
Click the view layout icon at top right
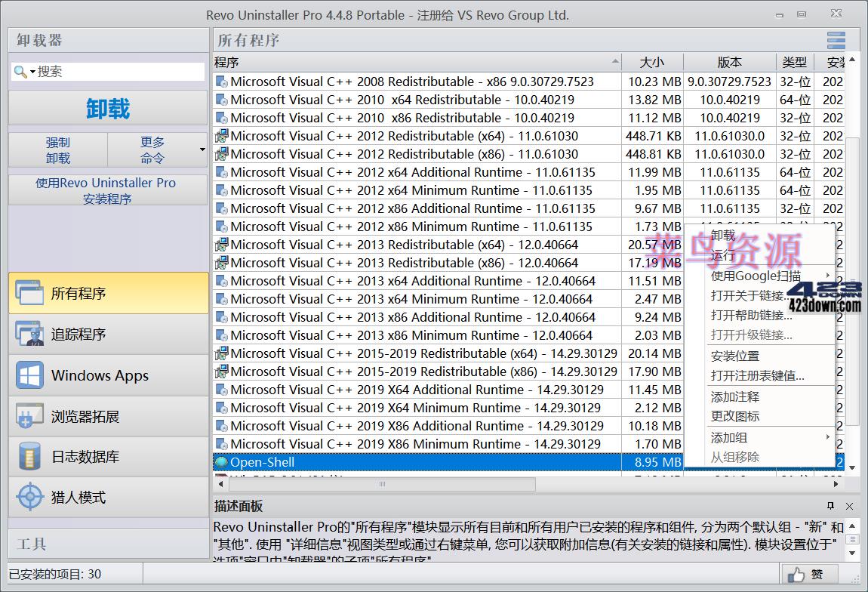[x=836, y=40]
